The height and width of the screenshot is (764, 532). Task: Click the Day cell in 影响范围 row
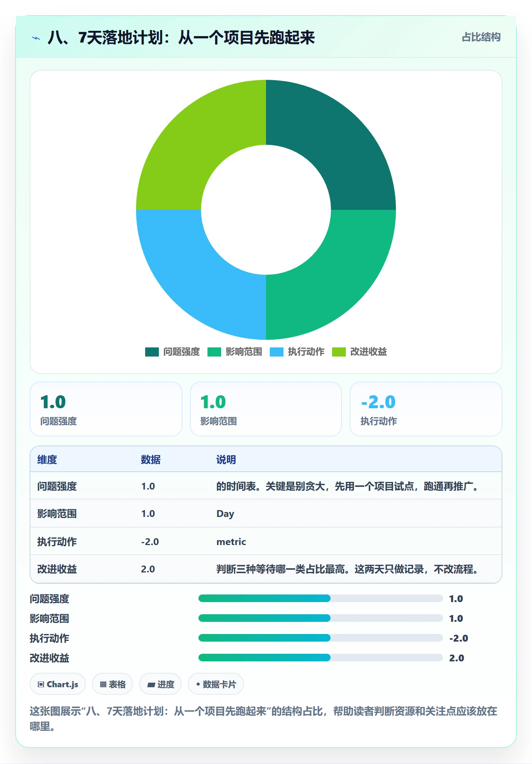tap(225, 514)
